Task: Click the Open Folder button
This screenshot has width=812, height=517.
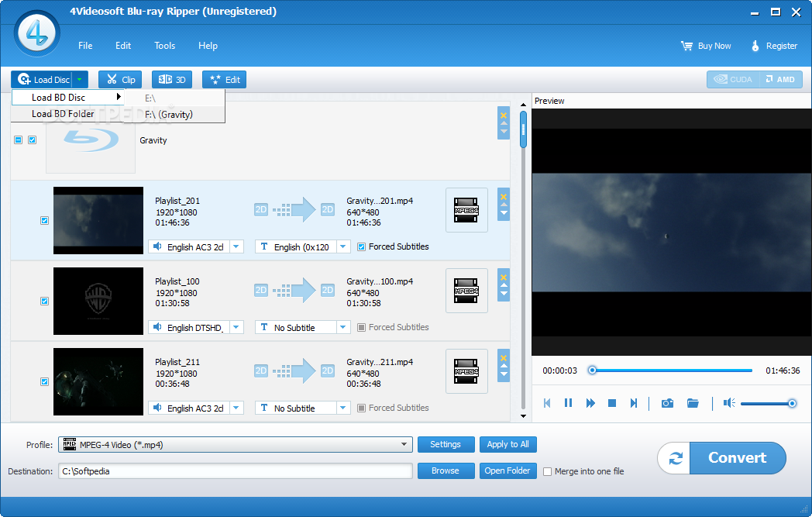Action: (x=508, y=471)
